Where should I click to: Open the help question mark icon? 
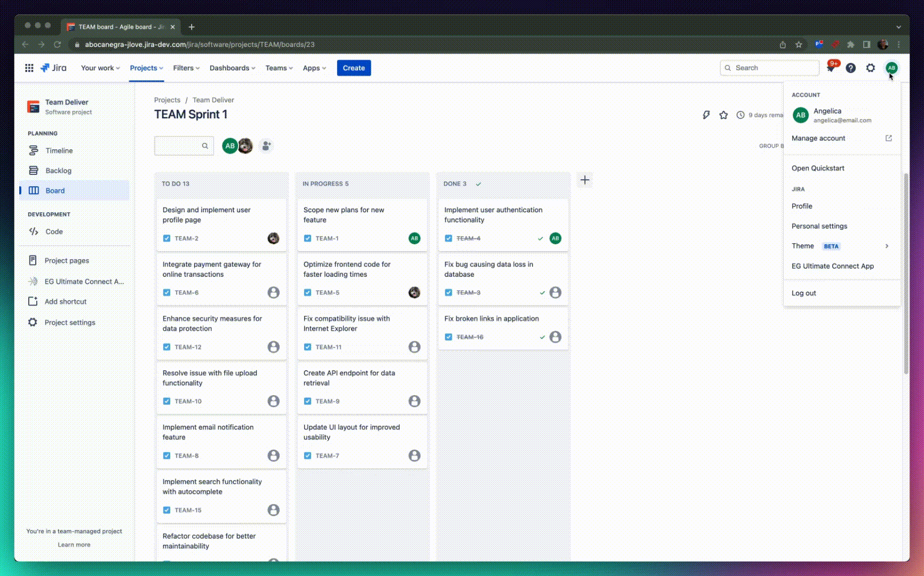coord(851,68)
